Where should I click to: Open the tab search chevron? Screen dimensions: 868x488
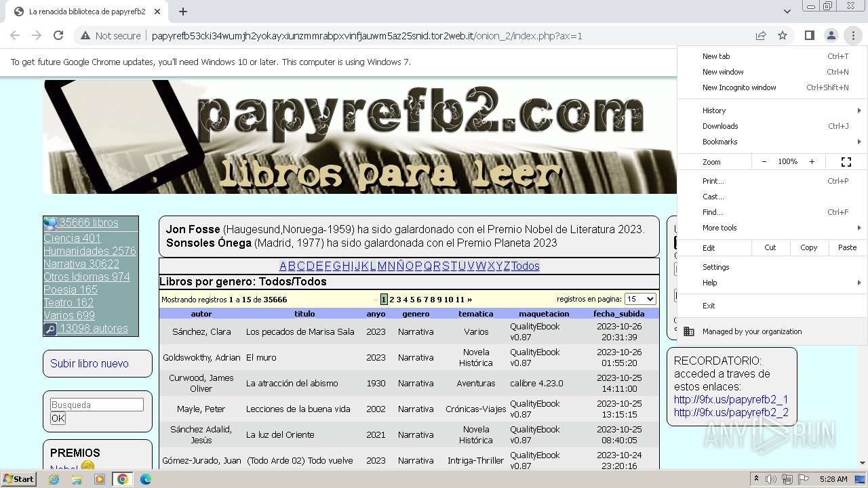(787, 12)
